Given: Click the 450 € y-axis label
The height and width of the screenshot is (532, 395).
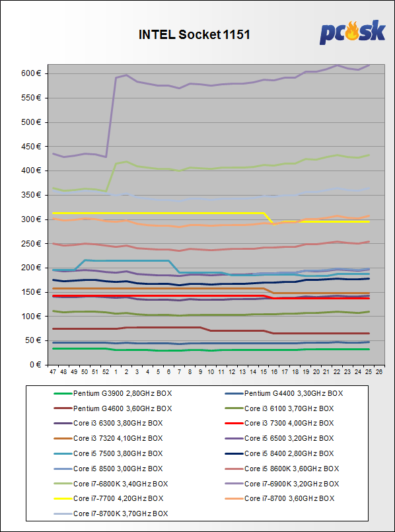Looking at the screenshot, I should (31, 147).
